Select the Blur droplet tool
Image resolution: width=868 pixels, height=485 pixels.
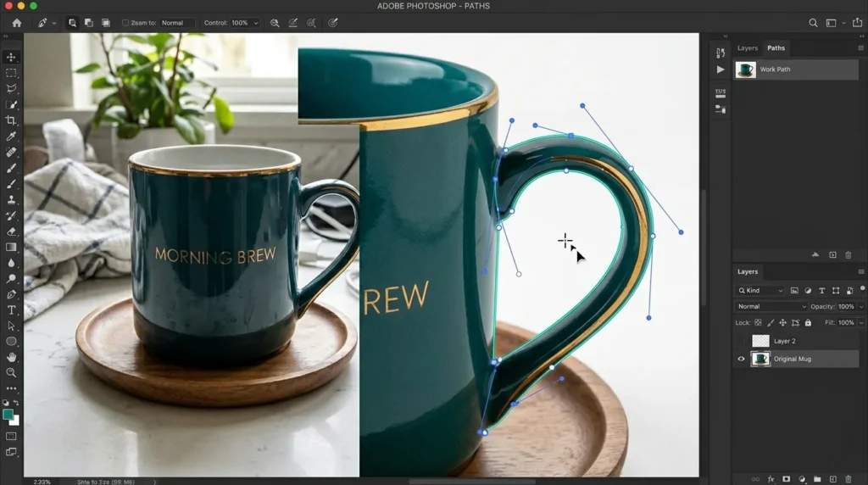coord(11,263)
